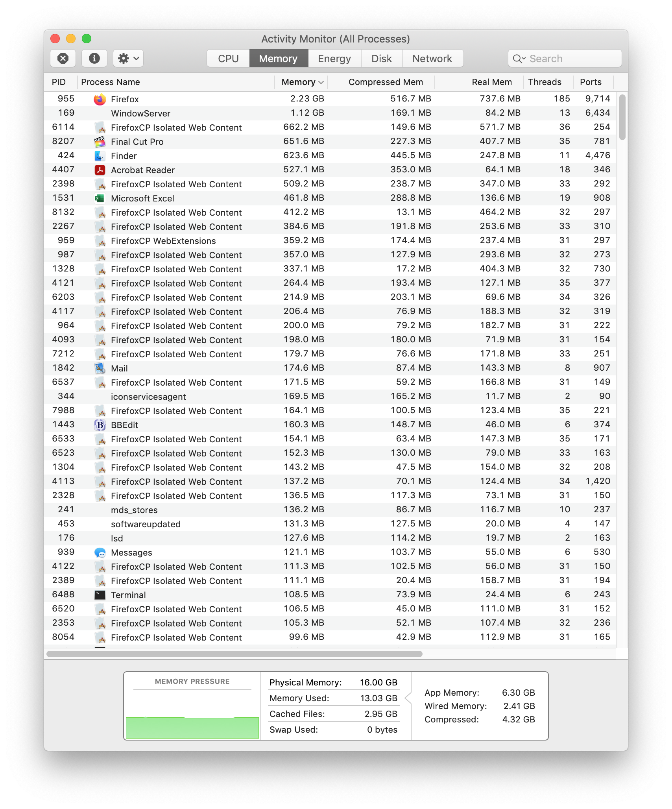The image size is (672, 809).
Task: Click icon of FirefoxCP process PID 2389
Action: 100,581
